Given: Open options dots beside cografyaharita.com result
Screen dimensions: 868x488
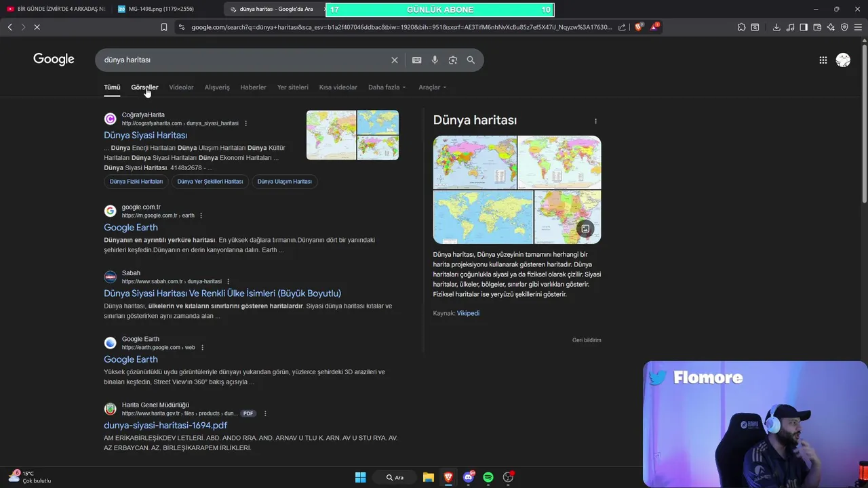Looking at the screenshot, I should [245, 123].
